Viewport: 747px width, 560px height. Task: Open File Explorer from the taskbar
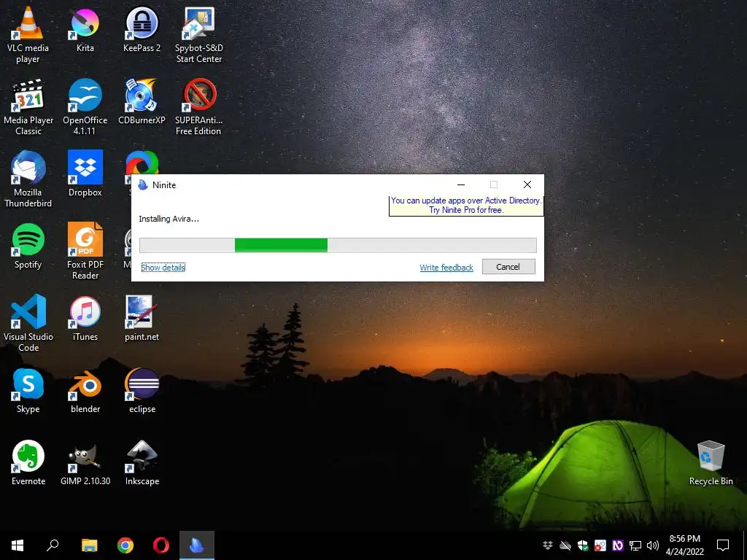tap(89, 545)
